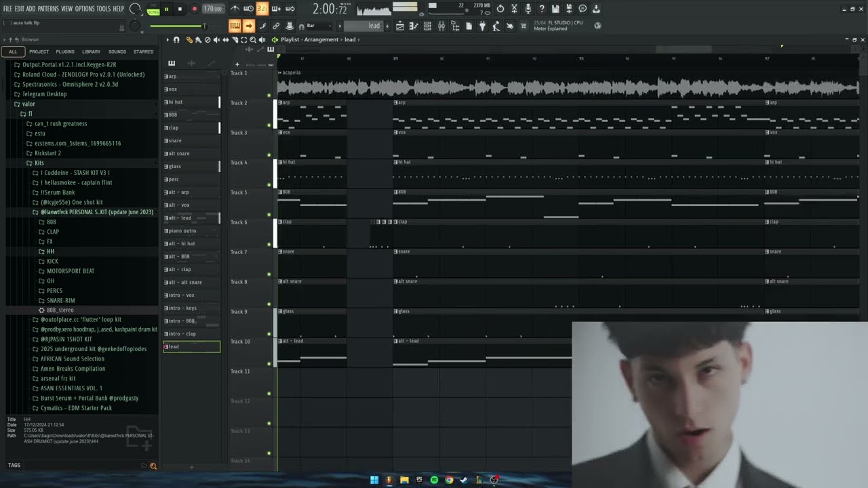Click the red Record button
This screenshot has height=488, width=868.
point(195,9)
